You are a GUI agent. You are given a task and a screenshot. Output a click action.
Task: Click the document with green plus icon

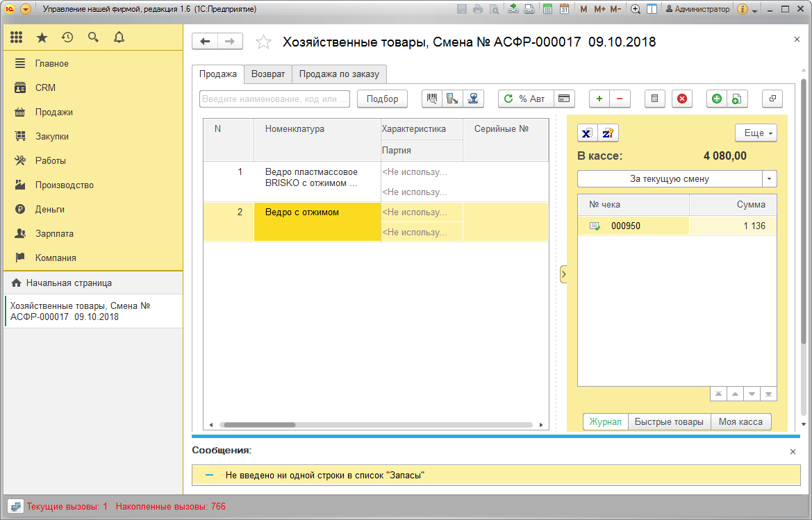pyautogui.click(x=737, y=99)
